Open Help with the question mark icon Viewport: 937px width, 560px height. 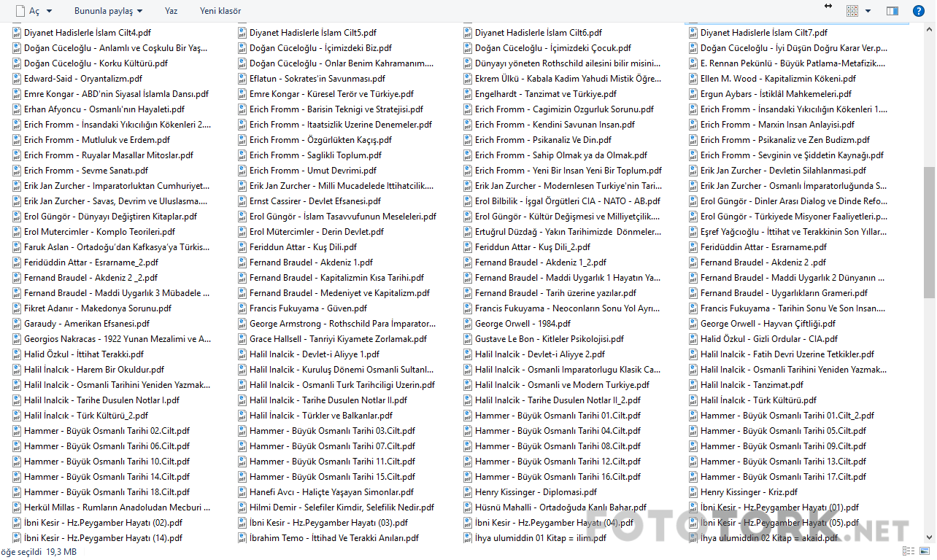pyautogui.click(x=918, y=11)
